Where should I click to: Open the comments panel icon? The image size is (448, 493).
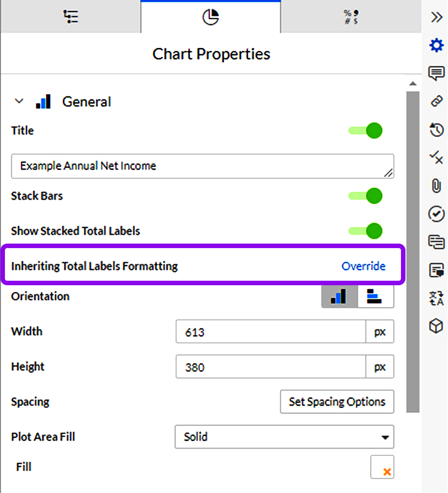pyautogui.click(x=436, y=73)
